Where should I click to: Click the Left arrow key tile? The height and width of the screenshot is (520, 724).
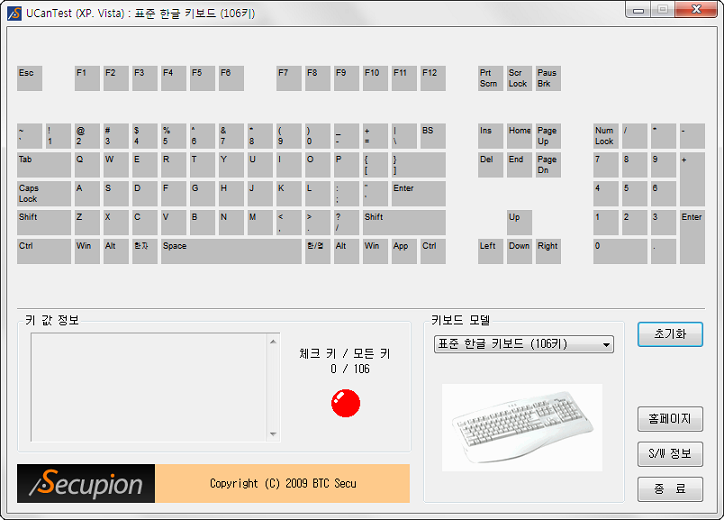(x=490, y=251)
